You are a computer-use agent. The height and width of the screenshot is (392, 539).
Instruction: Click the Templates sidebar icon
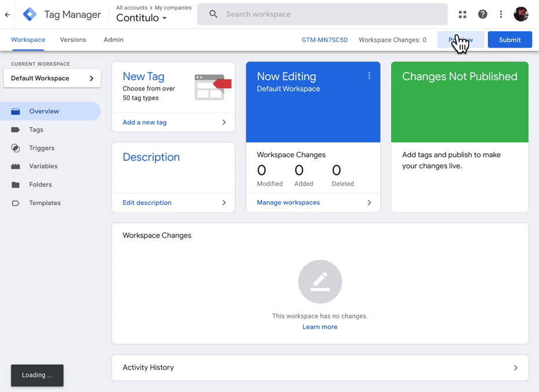point(16,203)
